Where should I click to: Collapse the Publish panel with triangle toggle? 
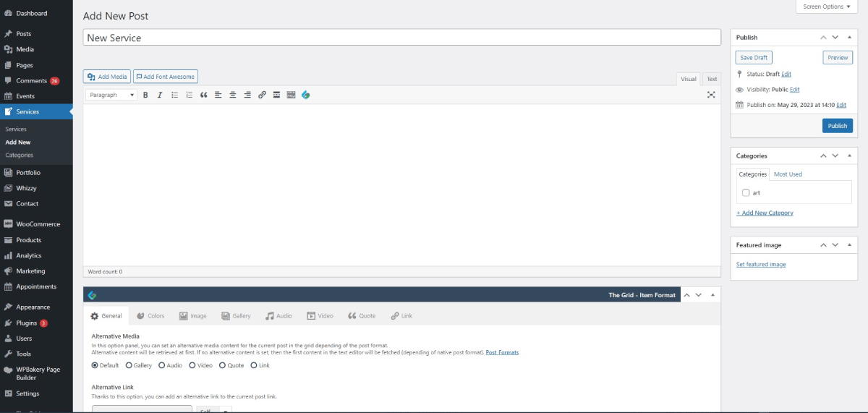point(851,37)
